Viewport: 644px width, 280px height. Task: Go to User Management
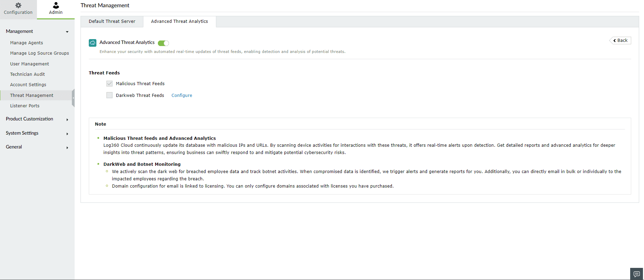click(x=30, y=64)
